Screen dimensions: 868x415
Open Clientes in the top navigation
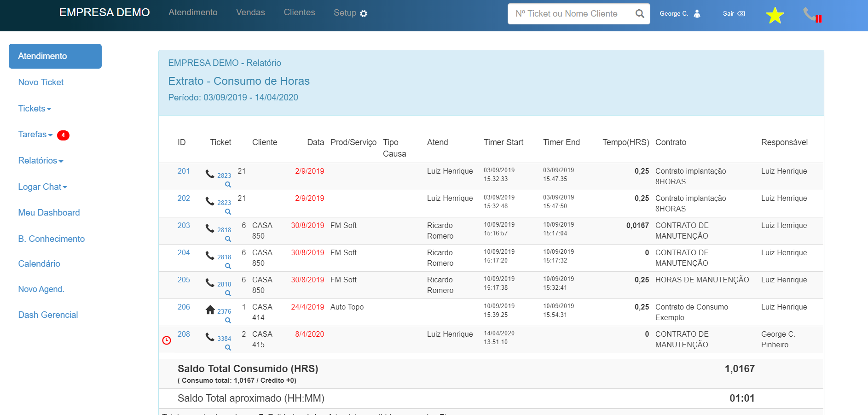pyautogui.click(x=299, y=12)
